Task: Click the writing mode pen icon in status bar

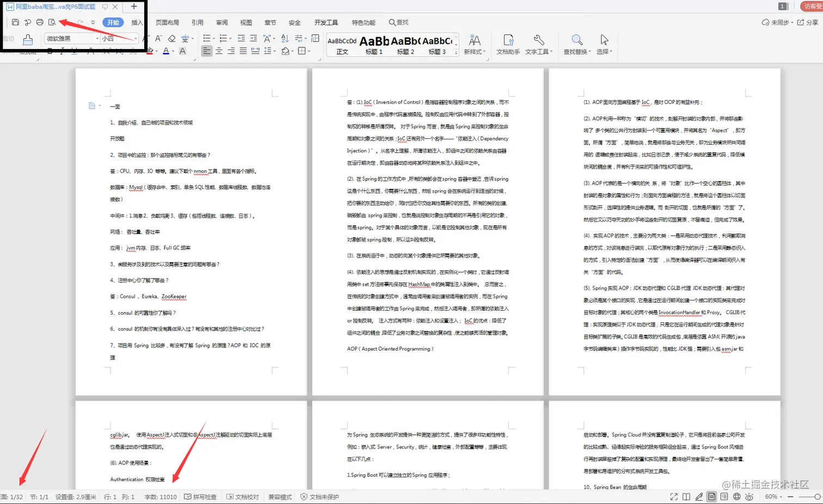Action: 699,497
